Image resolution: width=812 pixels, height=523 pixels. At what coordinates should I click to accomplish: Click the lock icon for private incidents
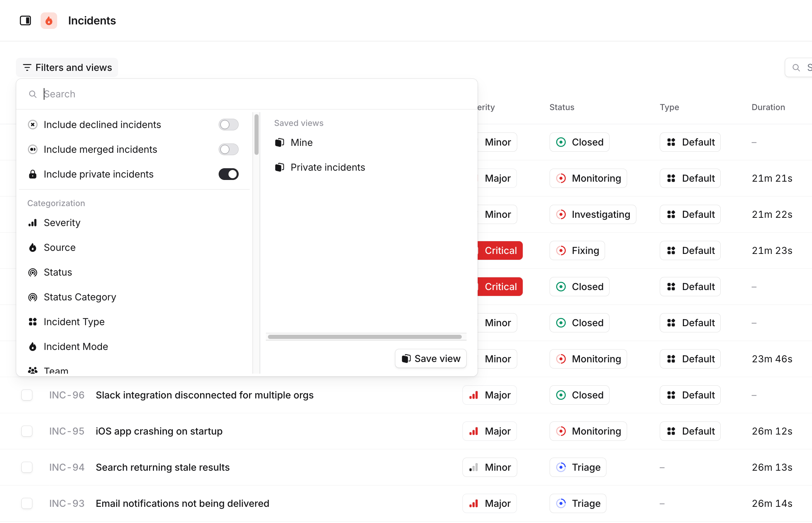coord(33,174)
